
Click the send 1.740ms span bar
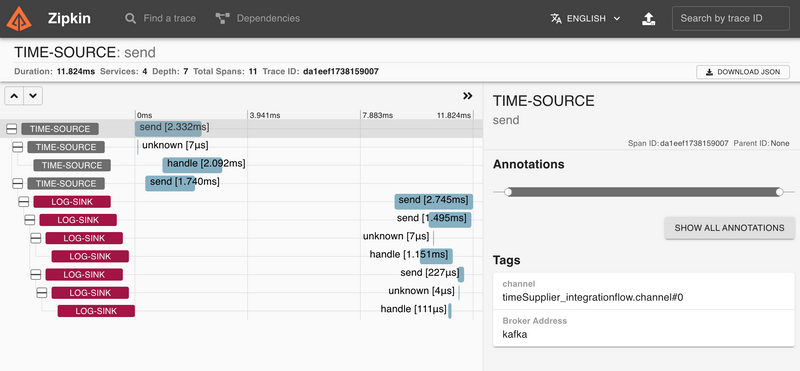click(x=170, y=183)
